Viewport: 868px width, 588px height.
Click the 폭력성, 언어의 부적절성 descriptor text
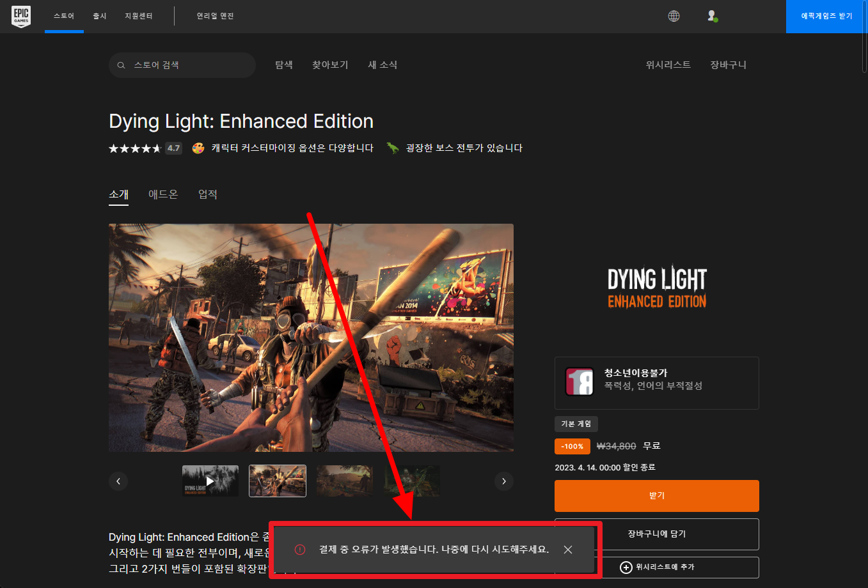point(653,386)
